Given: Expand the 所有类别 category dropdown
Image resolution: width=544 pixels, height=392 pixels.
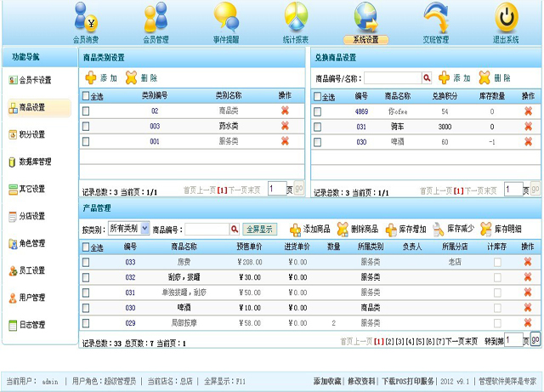Looking at the screenshot, I should (x=144, y=229).
